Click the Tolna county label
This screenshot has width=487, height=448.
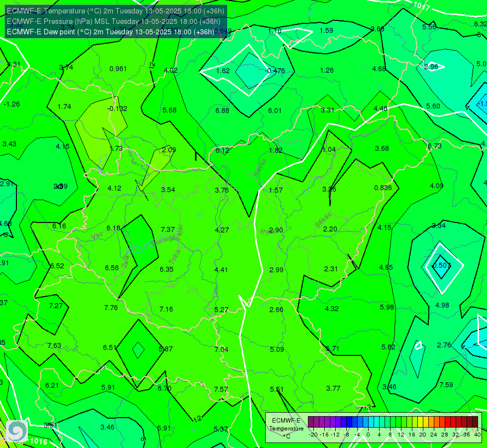point(175,256)
